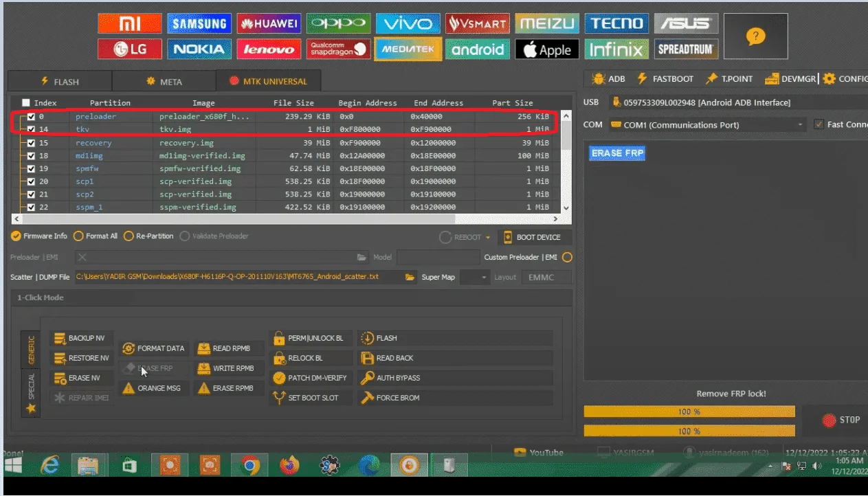Image resolution: width=868 pixels, height=496 pixels.
Task: Switch to the META tab
Action: pos(164,81)
